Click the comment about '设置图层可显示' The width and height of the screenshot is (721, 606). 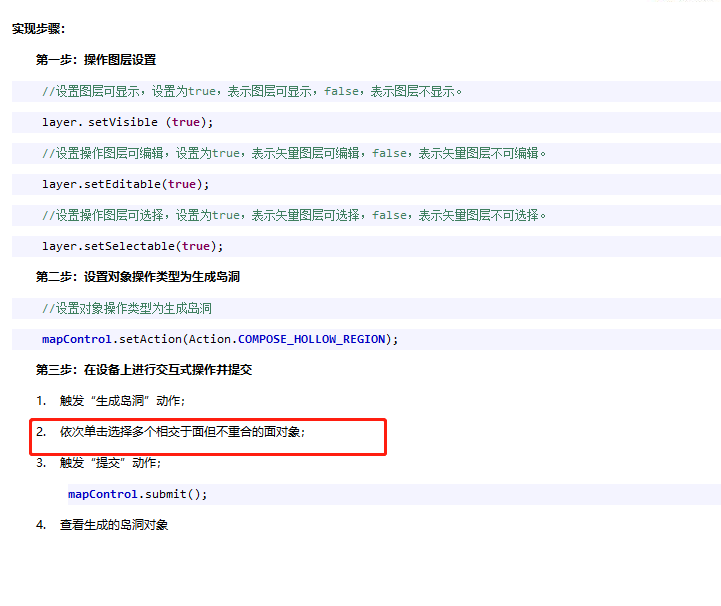pyautogui.click(x=252, y=91)
